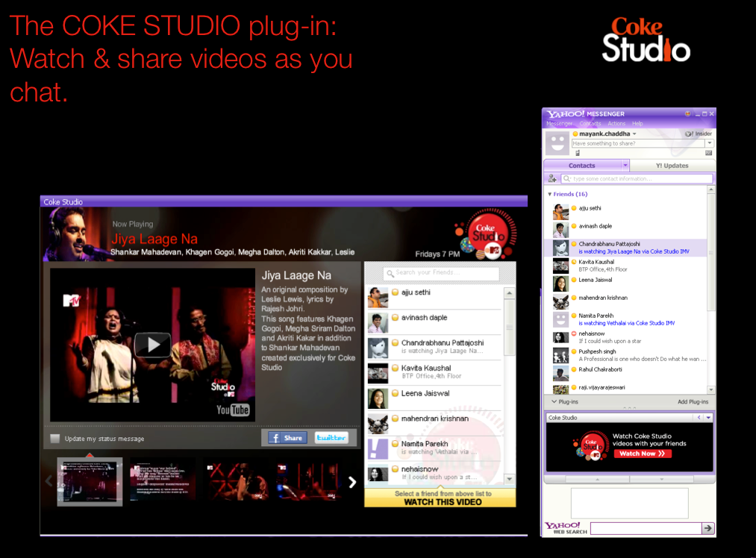The image size is (756, 558).
Task: Share video via Facebook Share button
Action: coord(287,438)
